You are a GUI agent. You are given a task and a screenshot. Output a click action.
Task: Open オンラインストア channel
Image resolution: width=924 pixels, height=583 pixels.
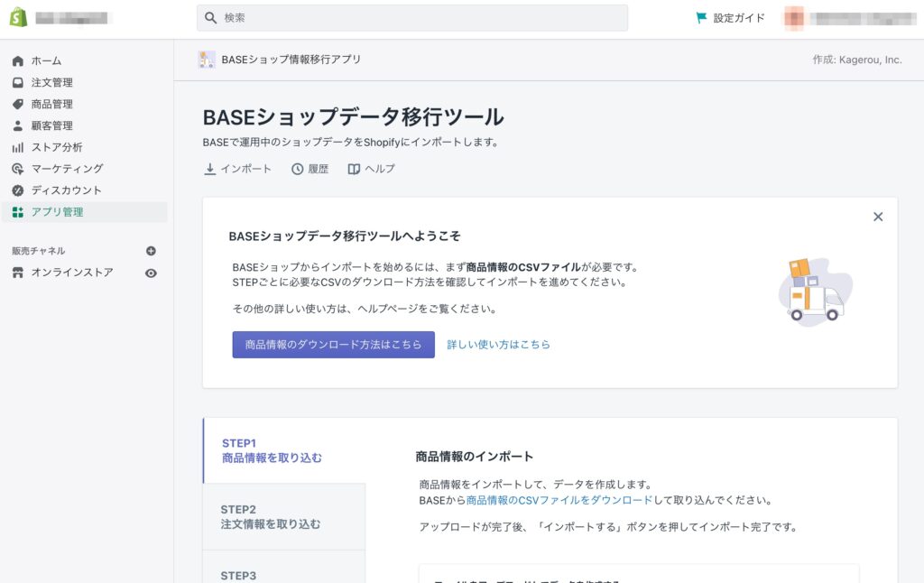click(72, 273)
